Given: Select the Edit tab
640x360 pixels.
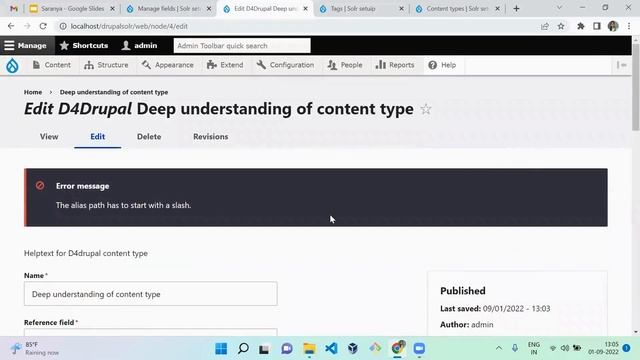Looking at the screenshot, I should [98, 137].
